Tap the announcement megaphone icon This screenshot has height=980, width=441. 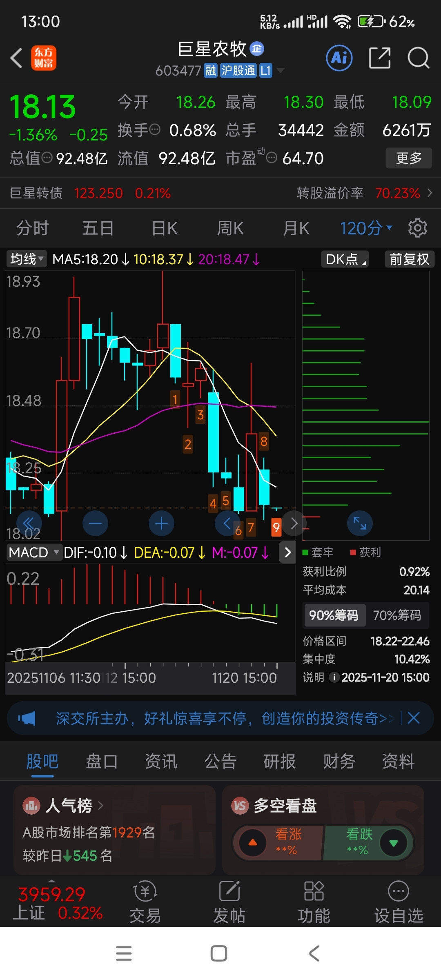pyautogui.click(x=27, y=718)
